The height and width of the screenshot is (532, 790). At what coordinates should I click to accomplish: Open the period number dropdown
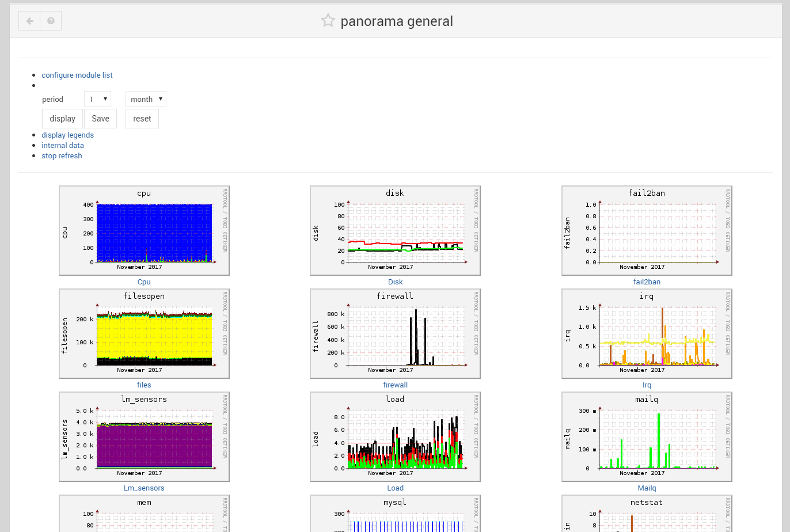pyautogui.click(x=97, y=98)
